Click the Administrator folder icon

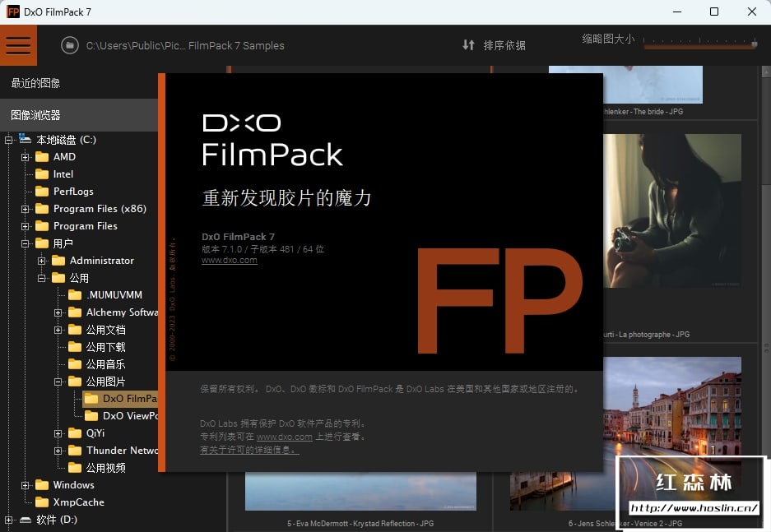click(58, 261)
